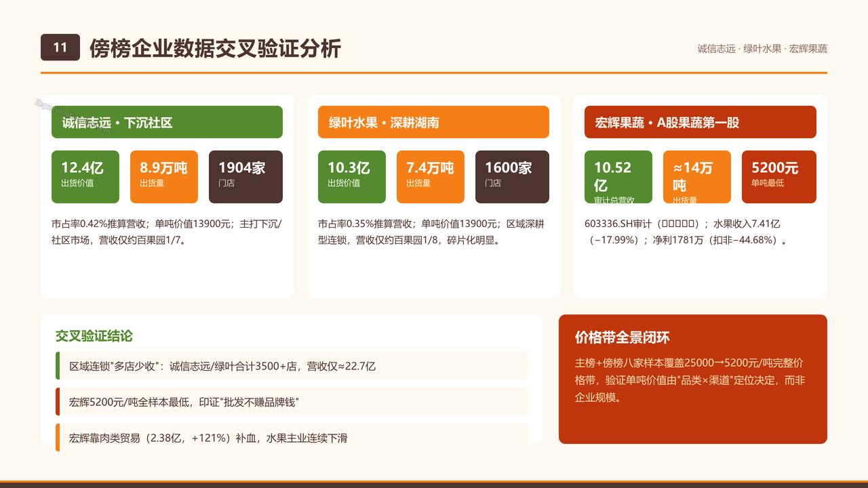Select description starting 市占率0.42%推算营收
The width and height of the screenshot is (868, 488).
[x=166, y=232]
